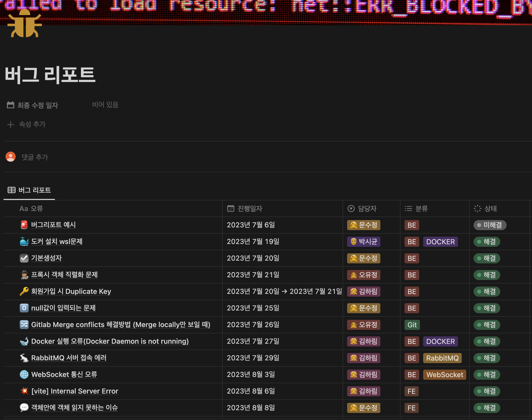
Task: Switch to the 버그 리포트 table view tab
Action: click(x=29, y=190)
